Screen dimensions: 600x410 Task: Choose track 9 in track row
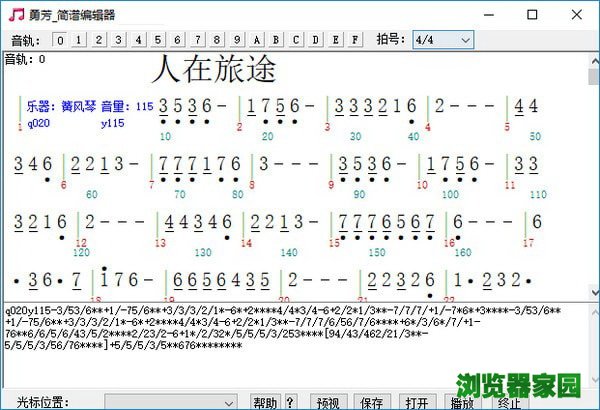(237, 40)
